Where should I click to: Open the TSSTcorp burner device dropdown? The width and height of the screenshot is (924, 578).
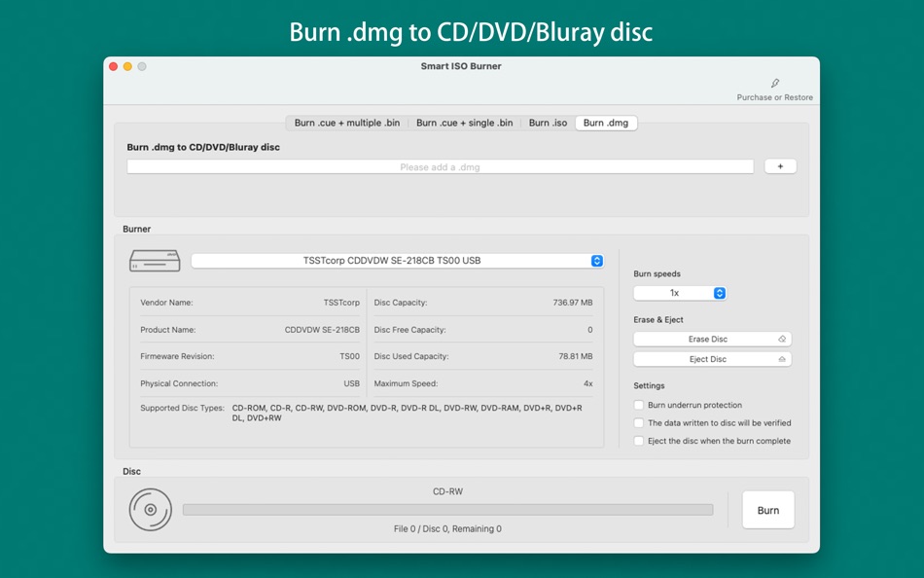tap(397, 261)
